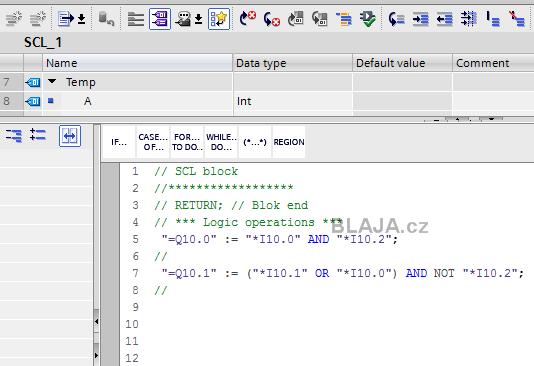534x366 pixels.
Task: Click the Comment column header
Action: pyautogui.click(x=493, y=63)
